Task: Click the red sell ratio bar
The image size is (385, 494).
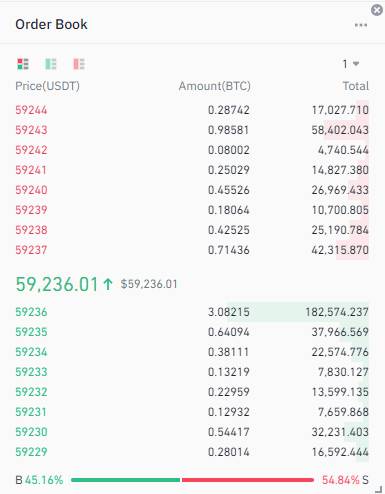Action: (x=248, y=480)
